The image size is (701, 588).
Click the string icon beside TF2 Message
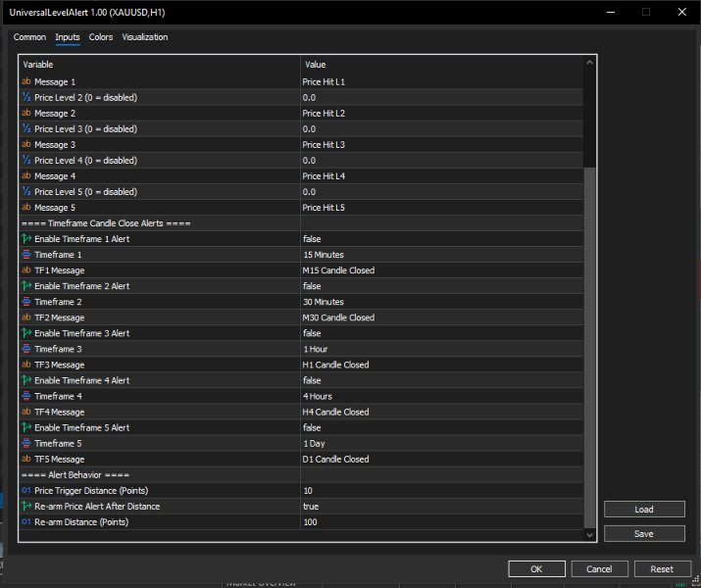click(x=26, y=318)
